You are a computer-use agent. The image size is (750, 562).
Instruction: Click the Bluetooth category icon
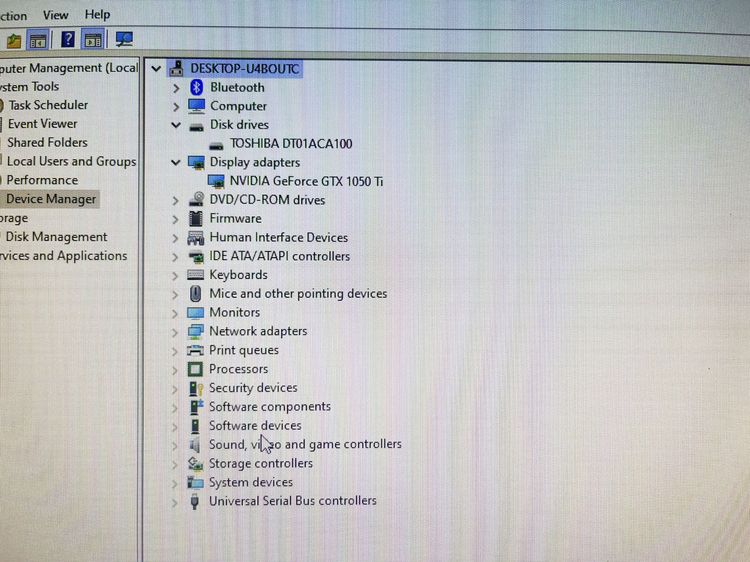tap(197, 87)
